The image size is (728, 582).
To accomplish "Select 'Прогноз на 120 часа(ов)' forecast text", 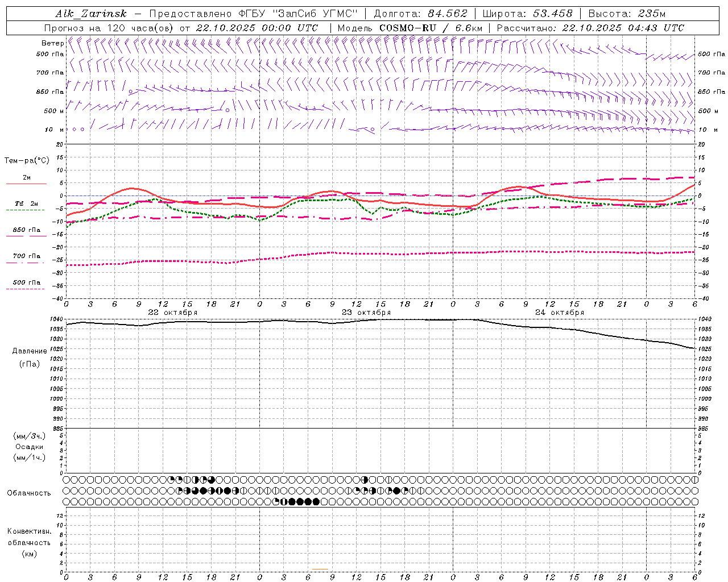I will point(110,28).
